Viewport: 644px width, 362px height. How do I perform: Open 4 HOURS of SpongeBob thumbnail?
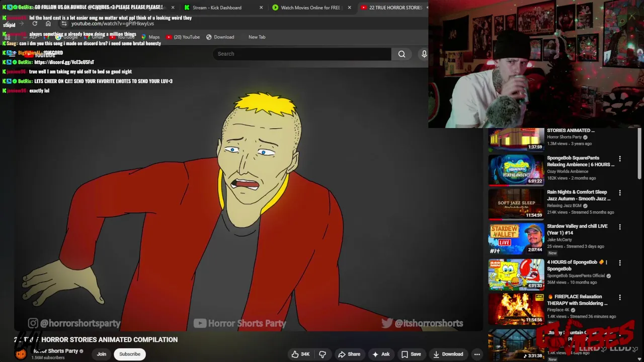click(x=516, y=275)
